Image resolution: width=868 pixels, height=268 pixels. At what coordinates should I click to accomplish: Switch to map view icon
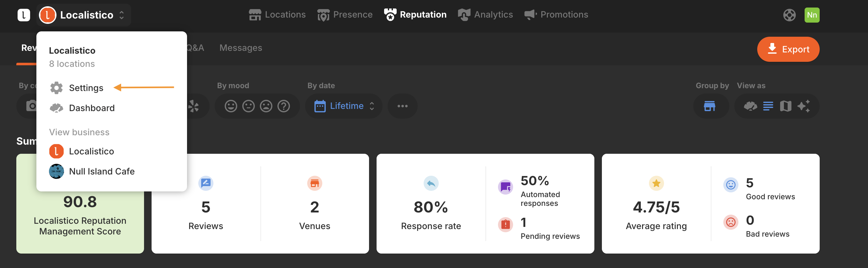[x=785, y=106]
